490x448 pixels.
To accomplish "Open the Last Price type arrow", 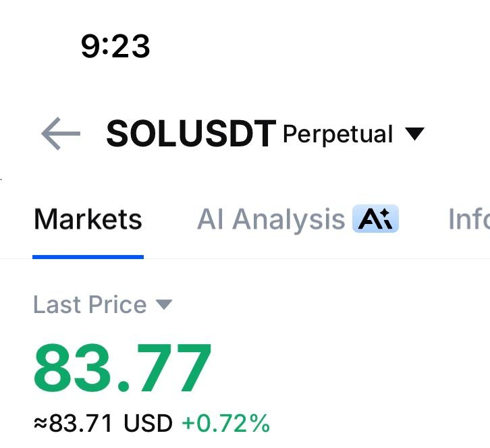I will click(164, 305).
